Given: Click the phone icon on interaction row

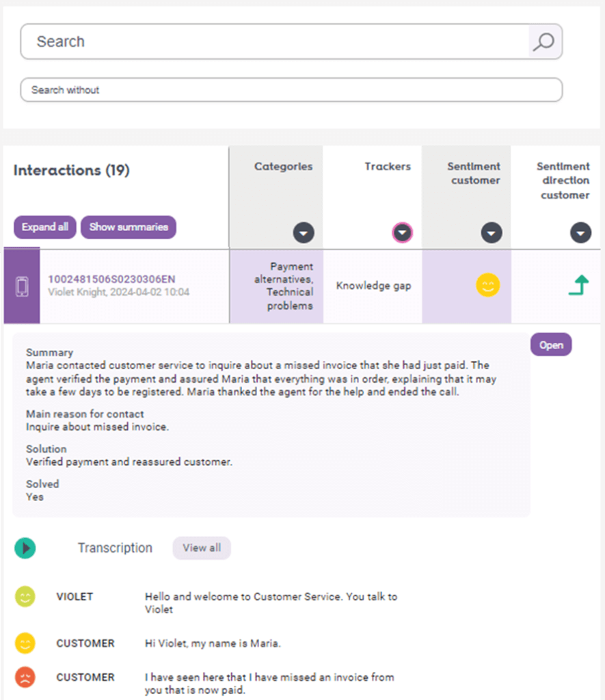Looking at the screenshot, I should click(22, 286).
